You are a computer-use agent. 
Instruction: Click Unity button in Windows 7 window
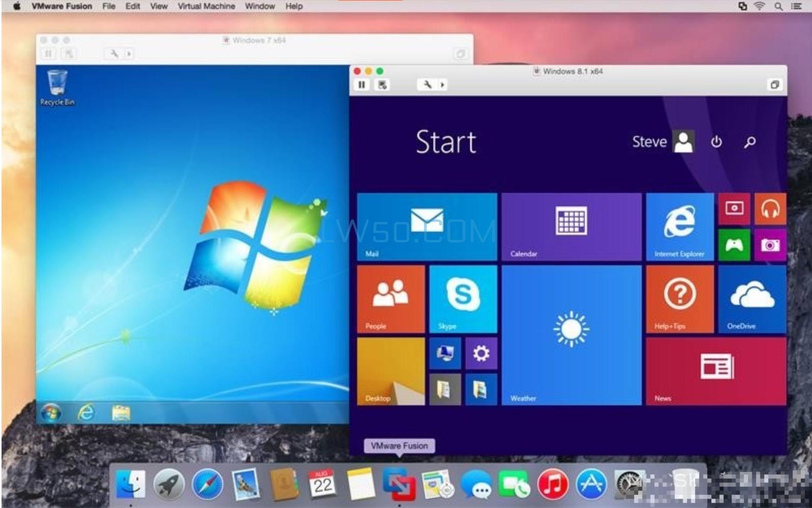(460, 54)
